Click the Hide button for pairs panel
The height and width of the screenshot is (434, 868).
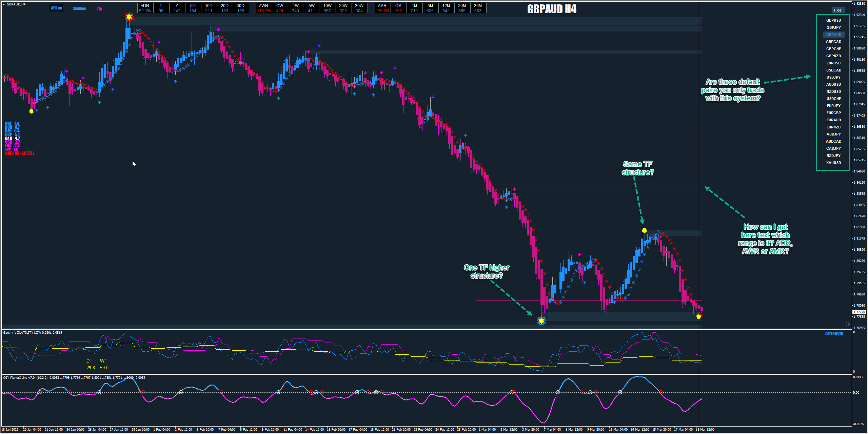coord(837,10)
